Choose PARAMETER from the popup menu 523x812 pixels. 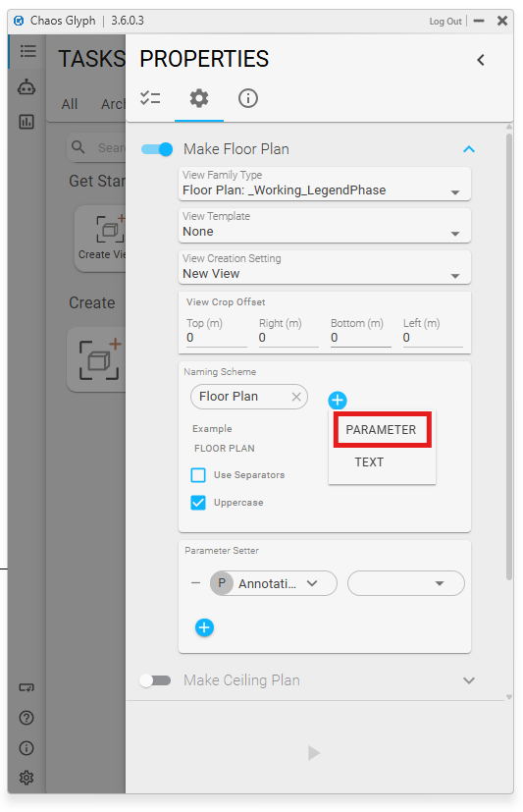pos(382,429)
